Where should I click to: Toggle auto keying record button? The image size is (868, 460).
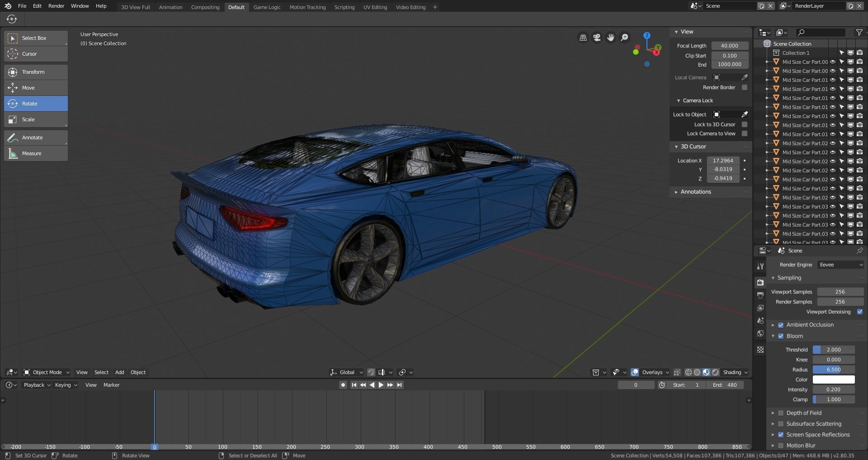[343, 385]
